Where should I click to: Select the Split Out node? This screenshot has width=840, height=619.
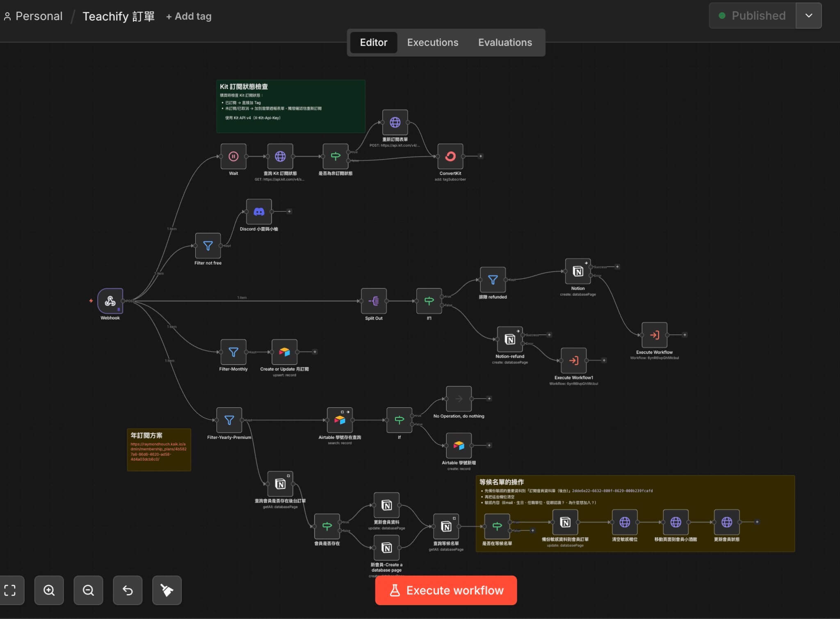click(x=373, y=301)
